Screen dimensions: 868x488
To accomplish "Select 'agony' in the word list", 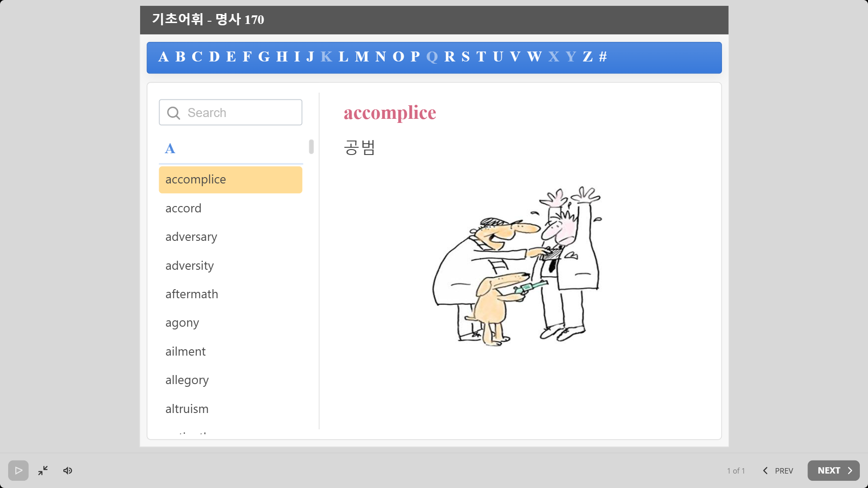I will click(182, 323).
